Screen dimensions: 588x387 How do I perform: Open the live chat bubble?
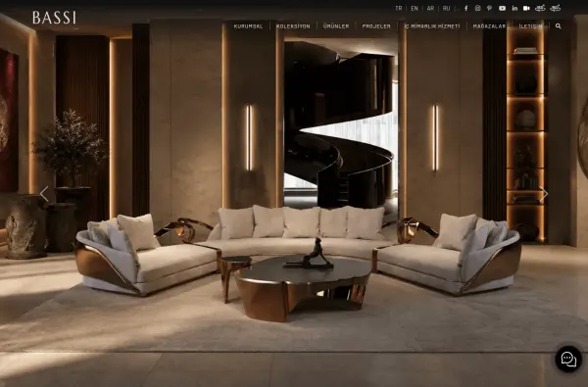(x=568, y=359)
